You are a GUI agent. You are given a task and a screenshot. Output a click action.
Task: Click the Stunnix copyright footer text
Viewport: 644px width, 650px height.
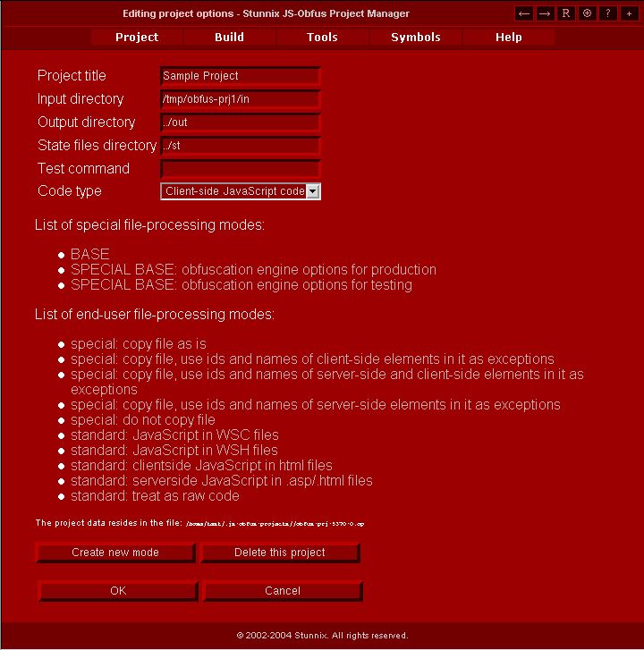click(322, 636)
